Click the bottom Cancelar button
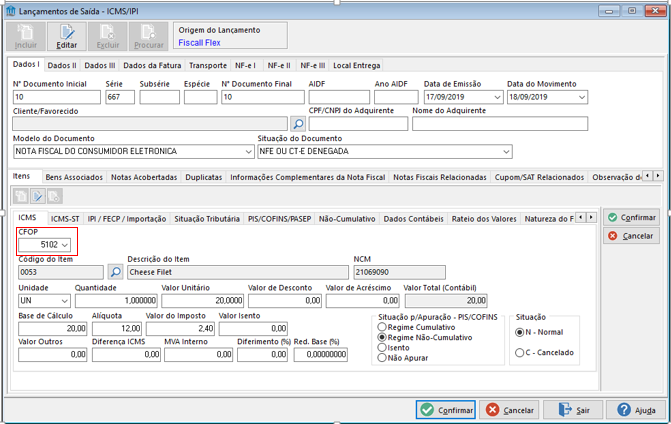This screenshot has width=671, height=424. tap(510, 410)
